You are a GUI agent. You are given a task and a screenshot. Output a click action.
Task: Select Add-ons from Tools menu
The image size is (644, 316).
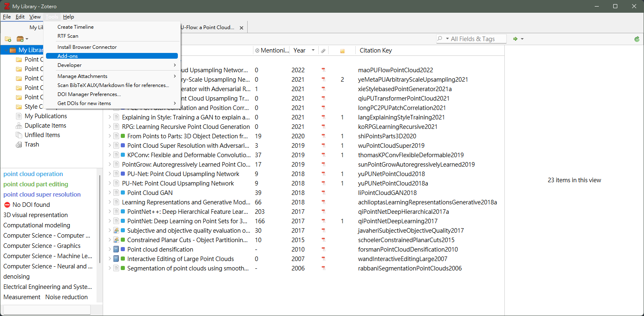click(x=112, y=56)
